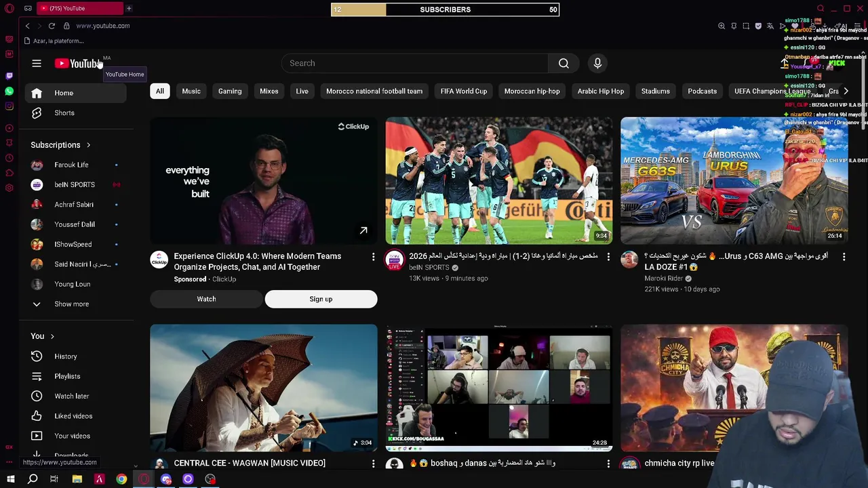Image resolution: width=868 pixels, height=488 pixels.
Task: Open File Explorer from the taskbar
Action: (x=77, y=479)
